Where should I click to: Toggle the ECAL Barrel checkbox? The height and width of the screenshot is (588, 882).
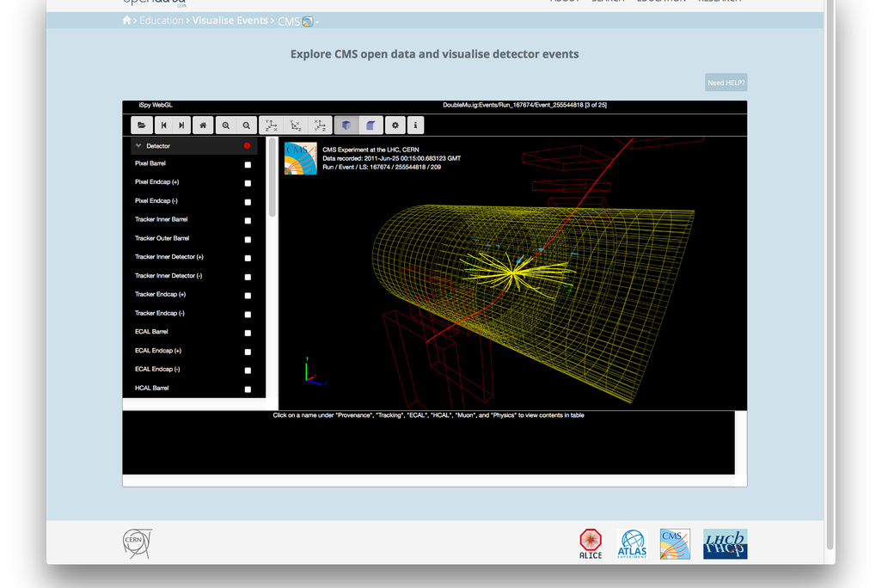[248, 333]
